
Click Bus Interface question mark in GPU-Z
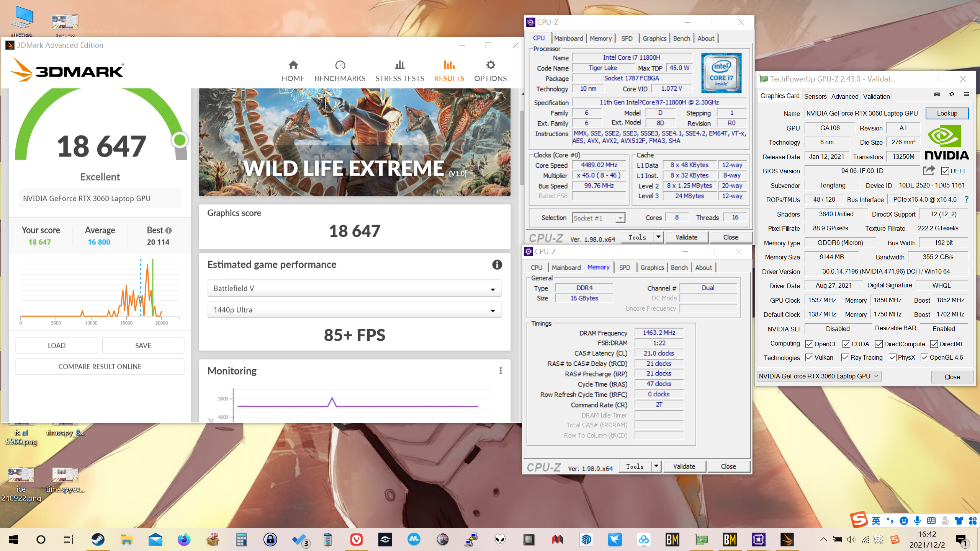click(967, 199)
